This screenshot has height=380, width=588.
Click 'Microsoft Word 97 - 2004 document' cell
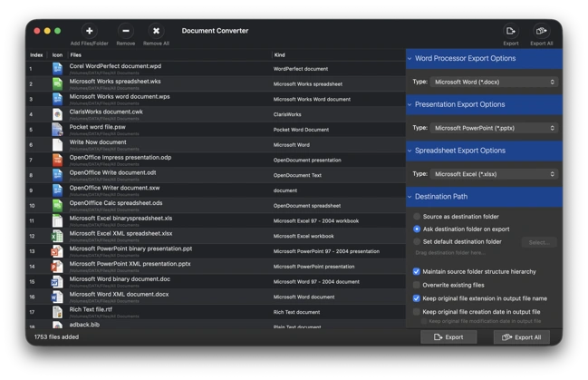[316, 282]
